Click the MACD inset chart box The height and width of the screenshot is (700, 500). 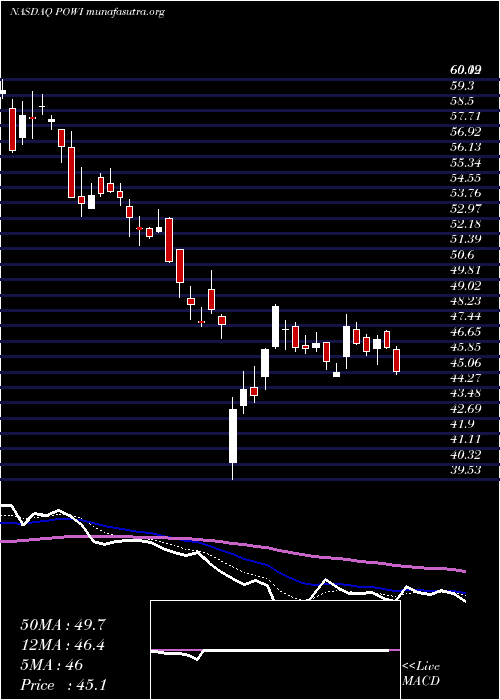coord(275,650)
